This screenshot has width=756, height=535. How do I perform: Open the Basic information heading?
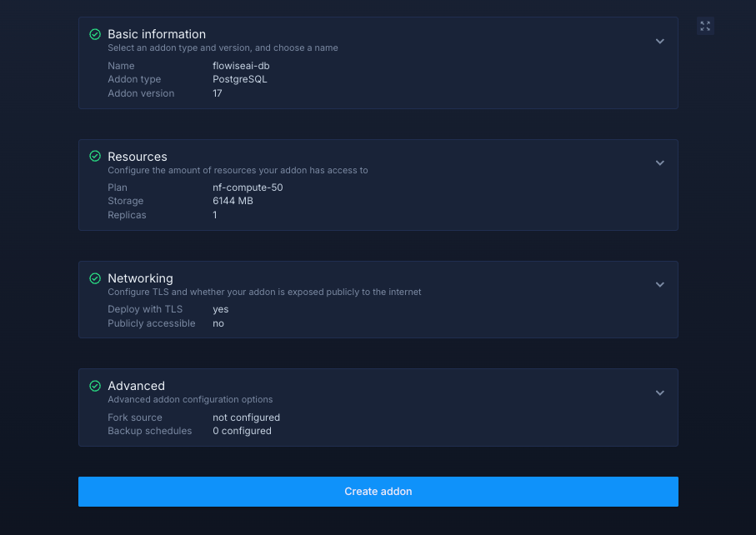(157, 34)
